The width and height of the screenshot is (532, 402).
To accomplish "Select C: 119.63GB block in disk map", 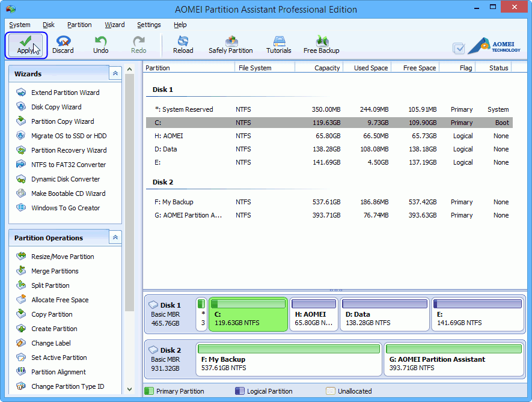I will tap(248, 314).
